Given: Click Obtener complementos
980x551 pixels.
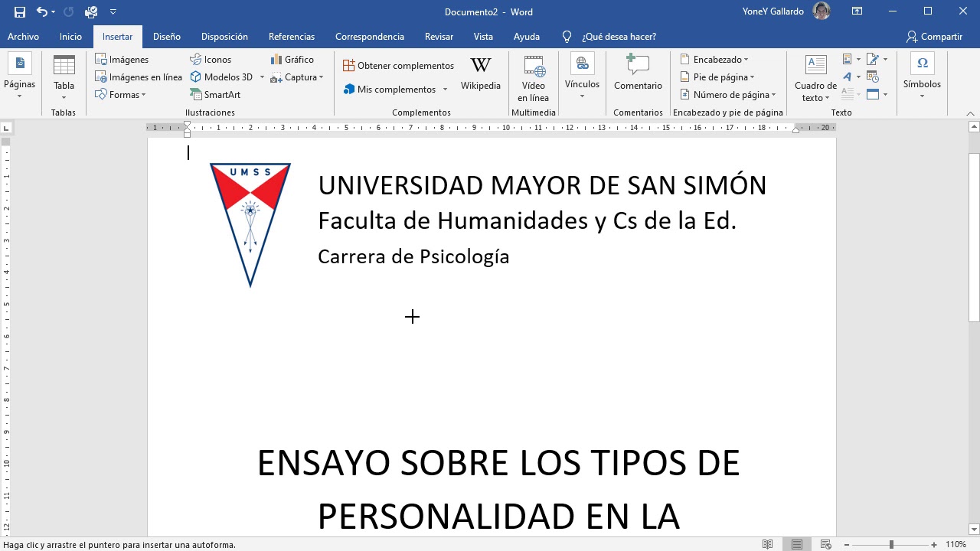Looking at the screenshot, I should tap(398, 66).
